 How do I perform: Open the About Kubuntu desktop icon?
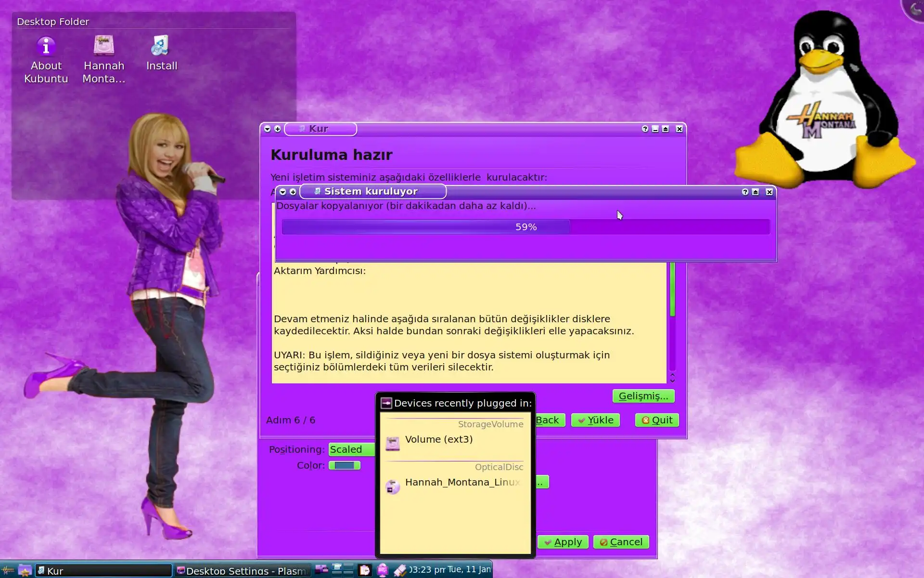pos(46,47)
